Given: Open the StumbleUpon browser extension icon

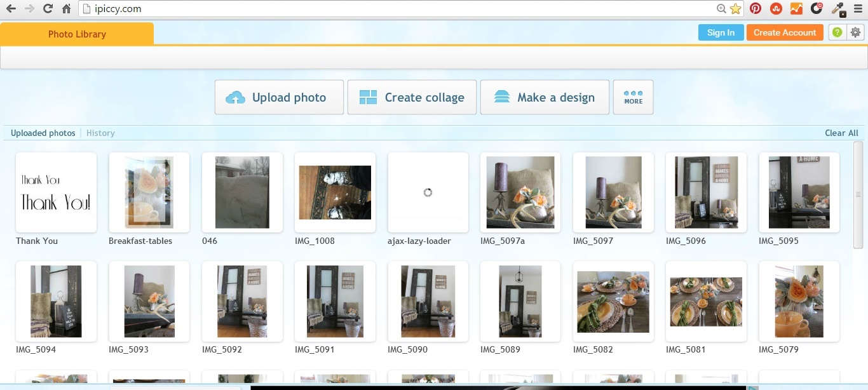Looking at the screenshot, I should [776, 8].
